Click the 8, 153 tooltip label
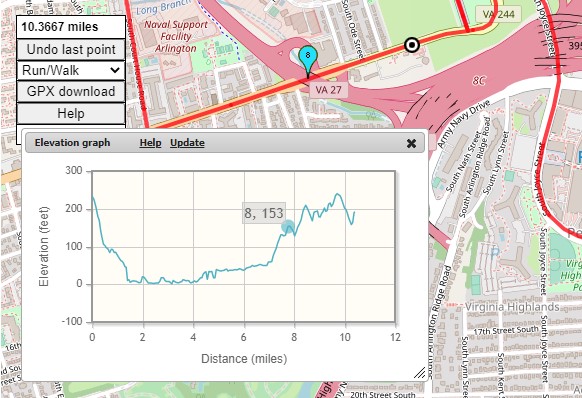The width and height of the screenshot is (582, 398). (264, 213)
